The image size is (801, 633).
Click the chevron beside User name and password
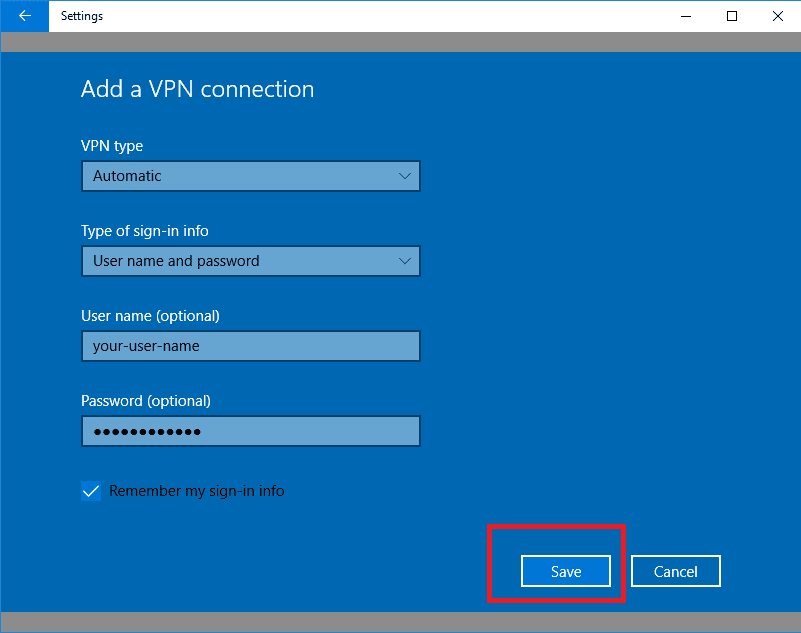click(404, 261)
